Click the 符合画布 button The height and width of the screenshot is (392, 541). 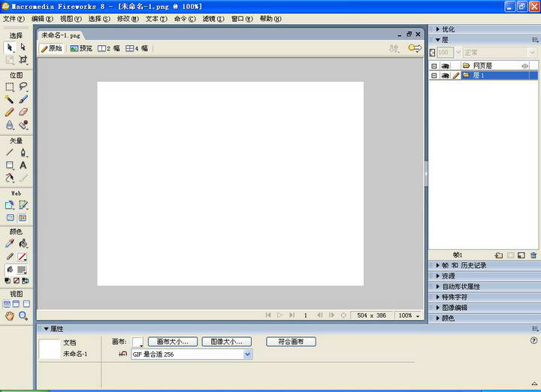tap(291, 342)
